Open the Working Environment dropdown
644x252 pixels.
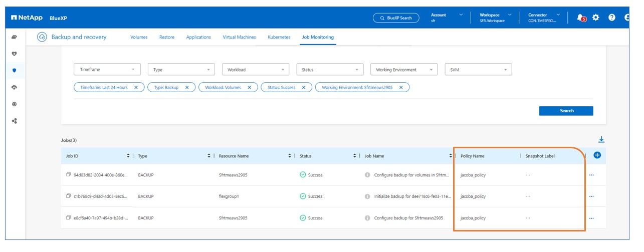pos(404,70)
